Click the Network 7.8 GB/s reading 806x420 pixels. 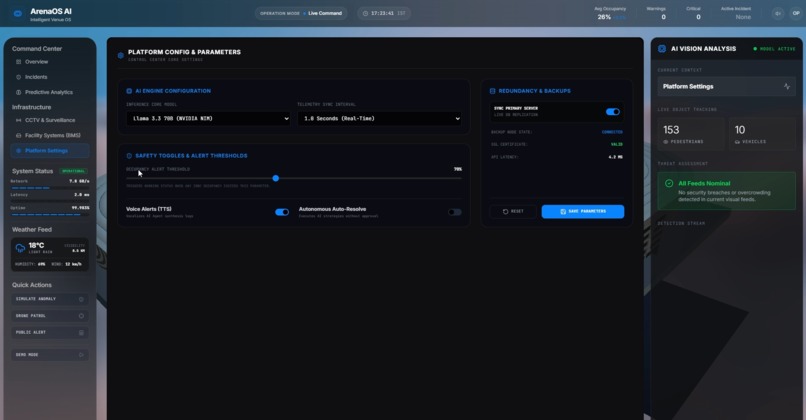[79, 181]
